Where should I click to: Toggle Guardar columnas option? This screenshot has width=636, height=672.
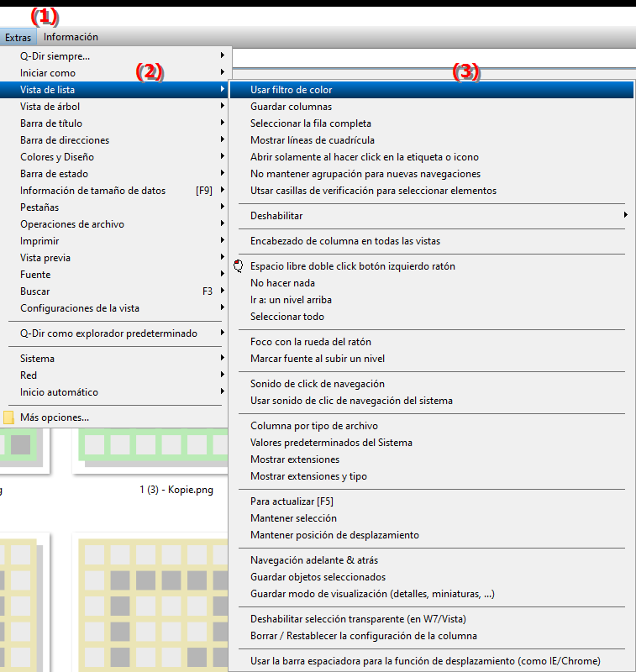tap(432, 107)
